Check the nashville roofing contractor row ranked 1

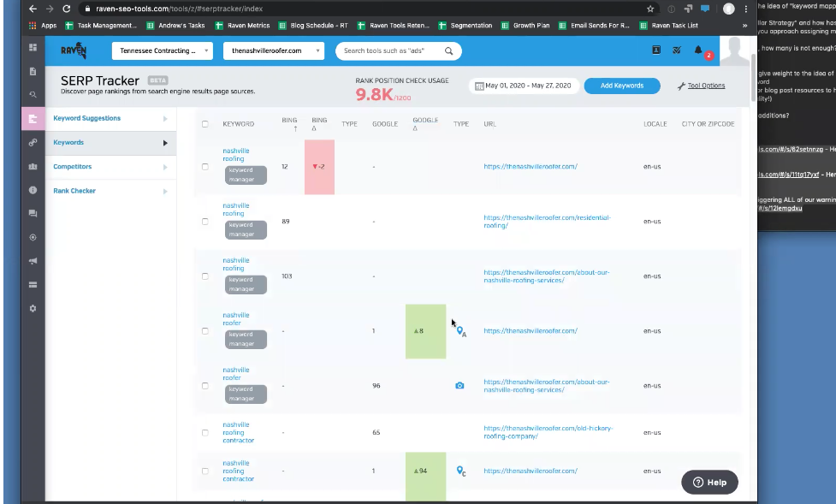point(205,471)
